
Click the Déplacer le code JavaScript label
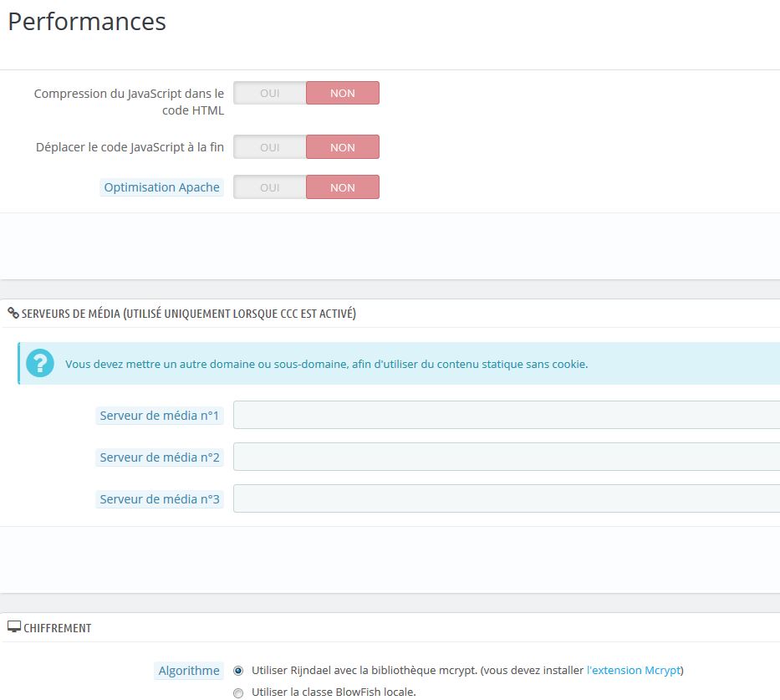click(130, 147)
